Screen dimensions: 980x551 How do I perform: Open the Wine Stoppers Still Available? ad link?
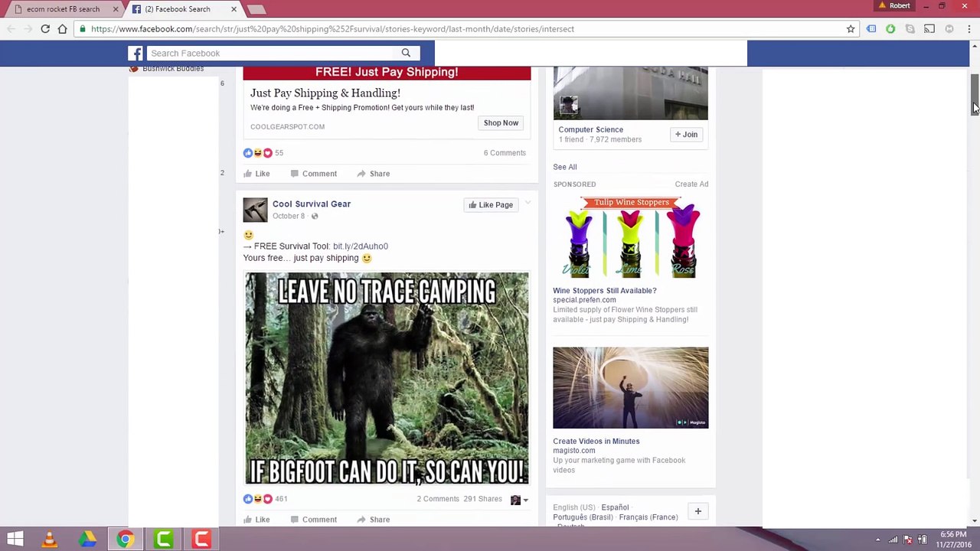click(605, 291)
